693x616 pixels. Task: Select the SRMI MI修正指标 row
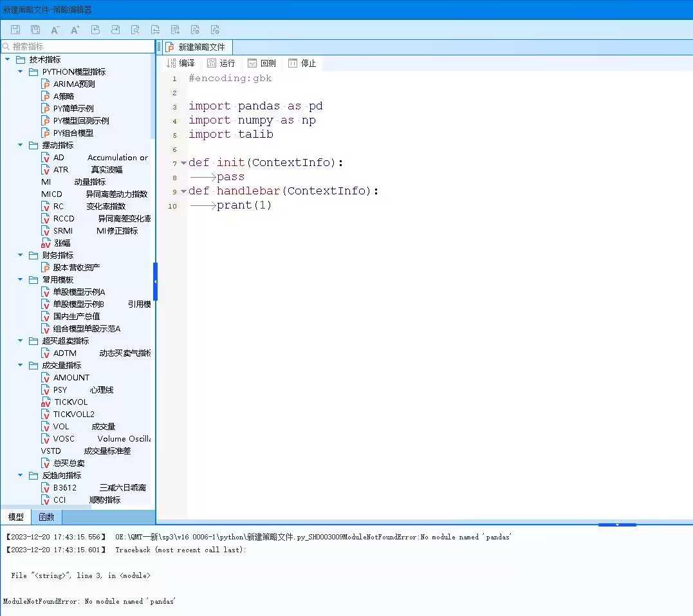point(89,231)
